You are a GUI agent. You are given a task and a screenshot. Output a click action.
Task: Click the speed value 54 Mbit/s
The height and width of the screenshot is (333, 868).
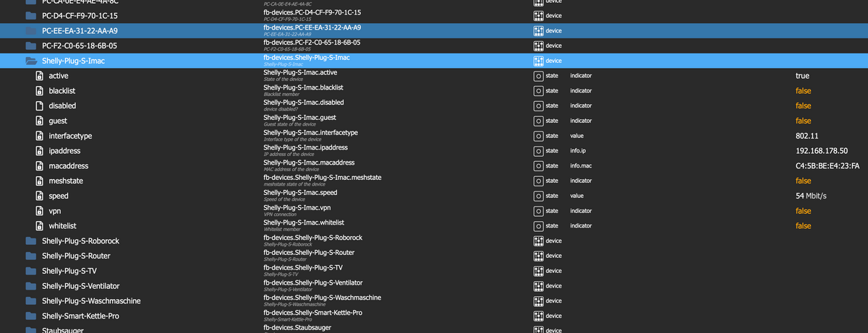click(x=811, y=196)
